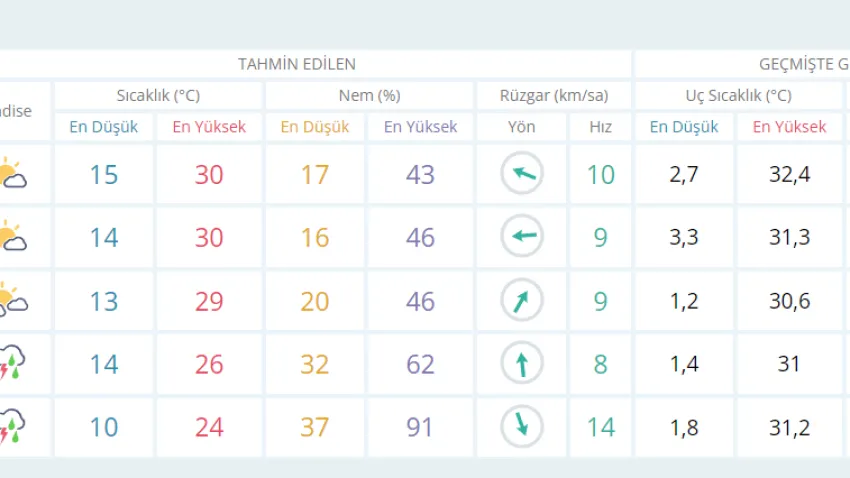Click the extreme high temperature 32,4 cell

pyautogui.click(x=789, y=175)
